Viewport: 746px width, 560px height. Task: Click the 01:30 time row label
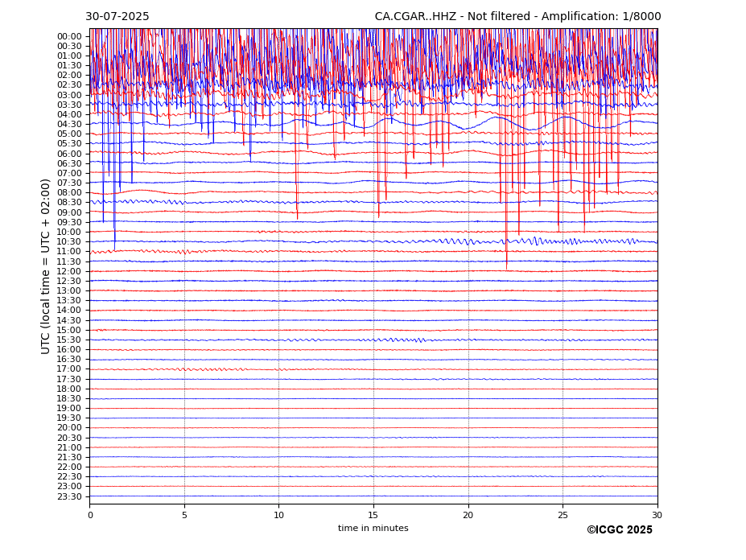(69, 66)
